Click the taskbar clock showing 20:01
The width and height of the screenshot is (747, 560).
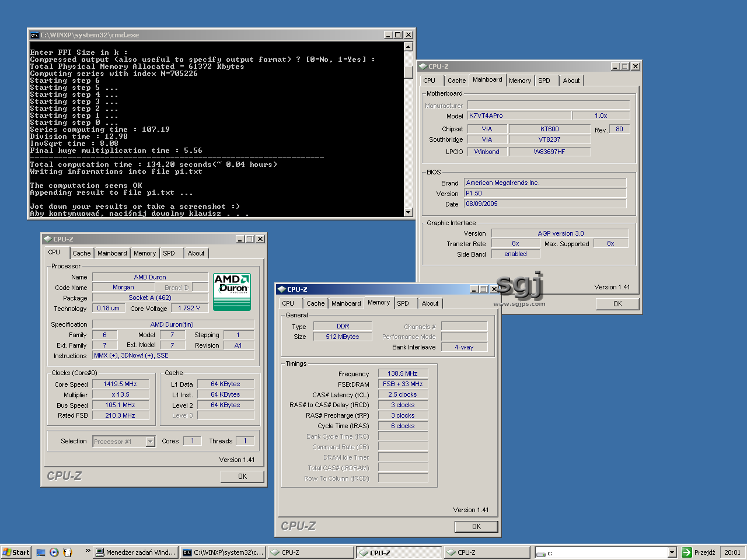click(732, 552)
